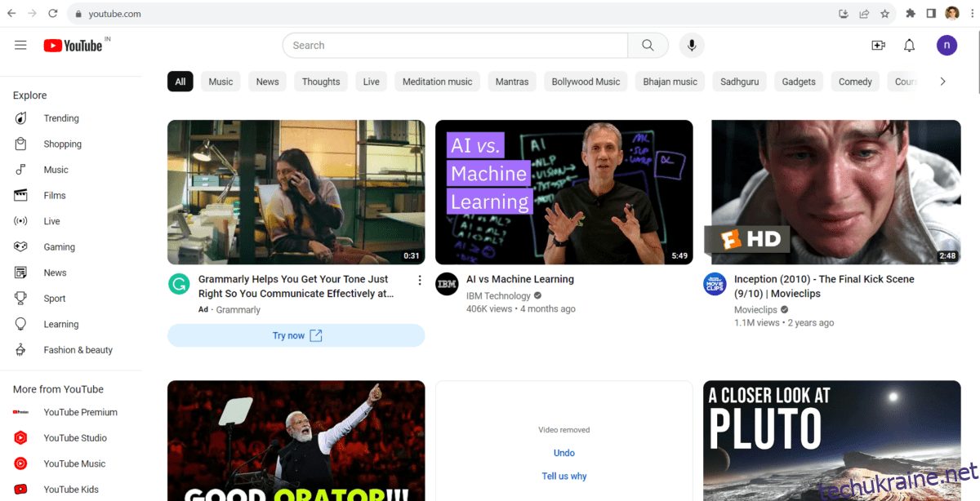This screenshot has width=980, height=501.
Task: Select the Sadhguru filter chip
Action: point(740,82)
